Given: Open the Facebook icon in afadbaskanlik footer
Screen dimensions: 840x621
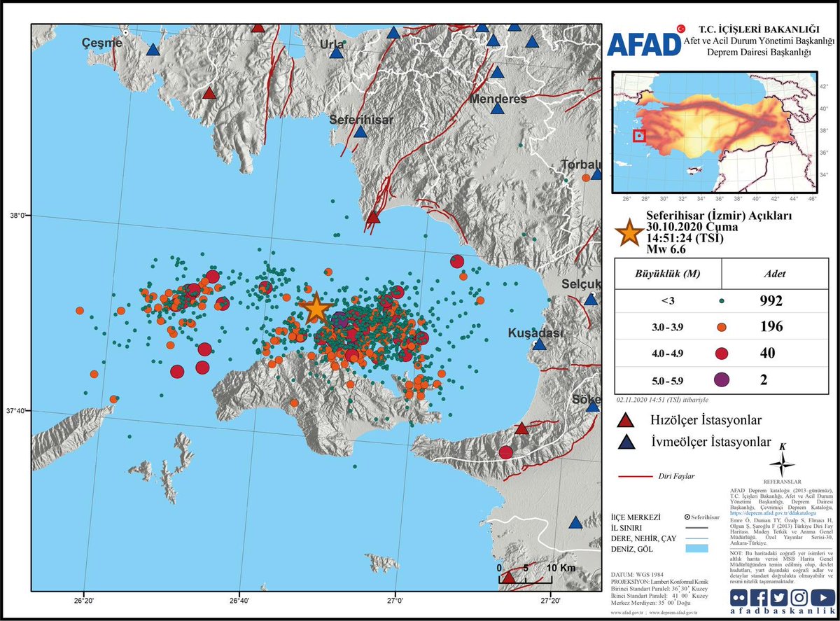Looking at the screenshot, I should pos(759,596).
